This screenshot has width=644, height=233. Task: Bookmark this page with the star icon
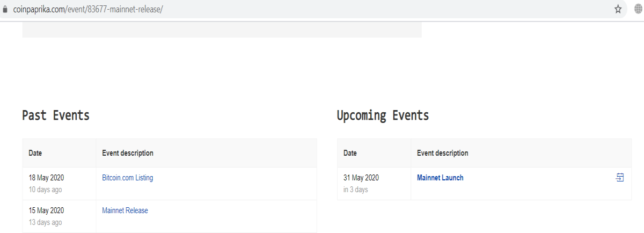(x=618, y=9)
